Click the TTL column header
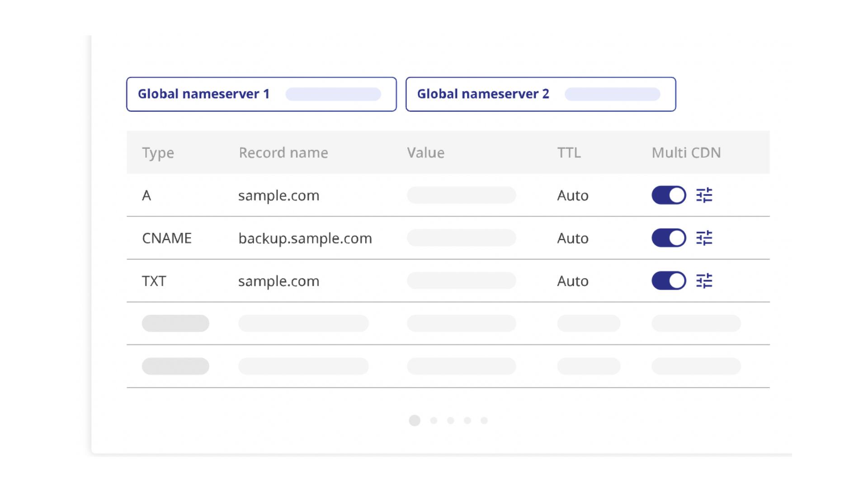 [569, 153]
